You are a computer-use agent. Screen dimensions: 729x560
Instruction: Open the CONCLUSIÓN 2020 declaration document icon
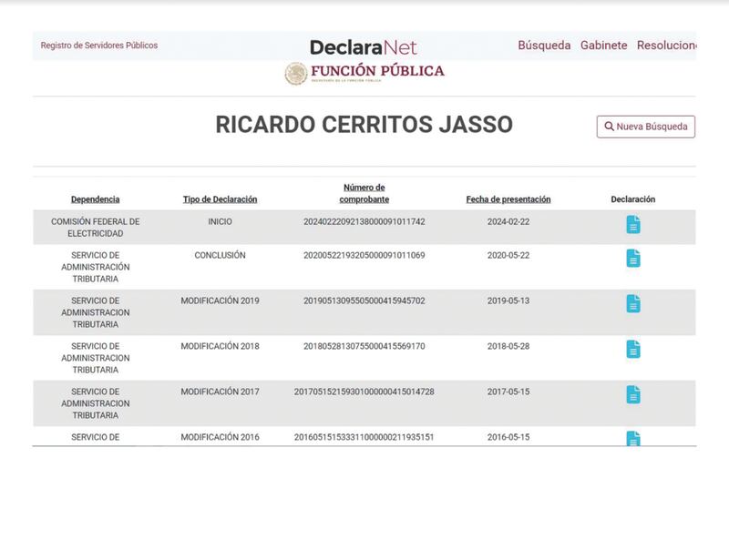(x=633, y=259)
